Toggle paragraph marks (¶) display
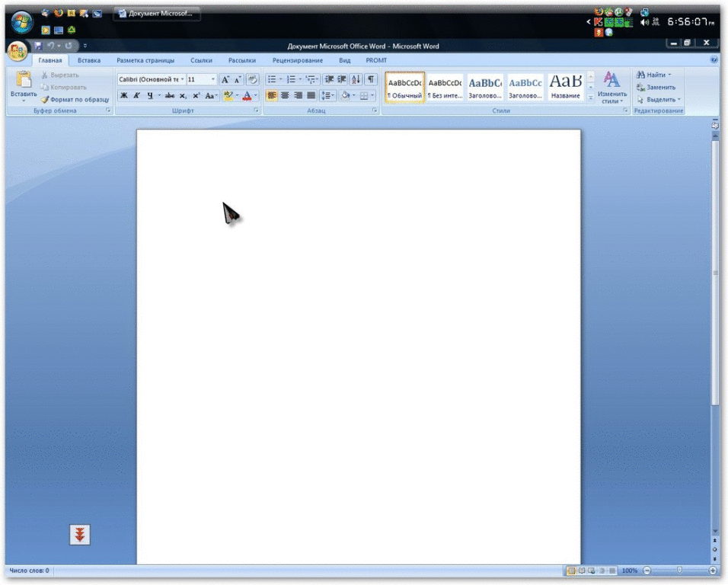This screenshot has height=585, width=728. 371,79
